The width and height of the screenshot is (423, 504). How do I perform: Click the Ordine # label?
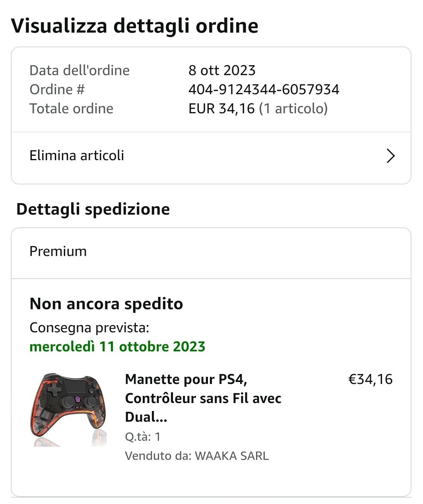click(57, 89)
